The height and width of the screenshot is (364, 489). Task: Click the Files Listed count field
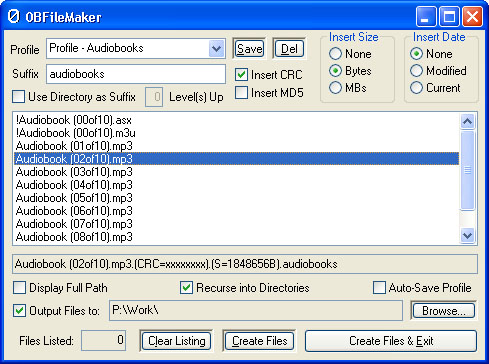coord(103,341)
